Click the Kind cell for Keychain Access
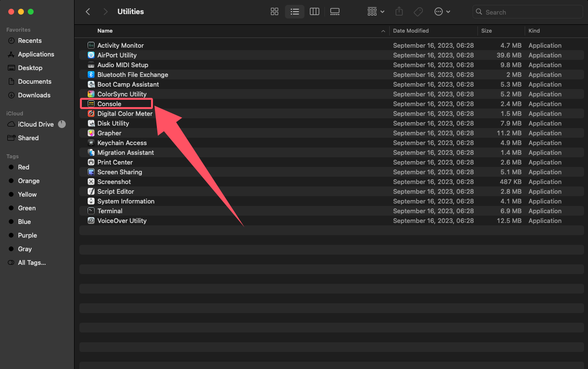The width and height of the screenshot is (588, 369). pyautogui.click(x=545, y=143)
